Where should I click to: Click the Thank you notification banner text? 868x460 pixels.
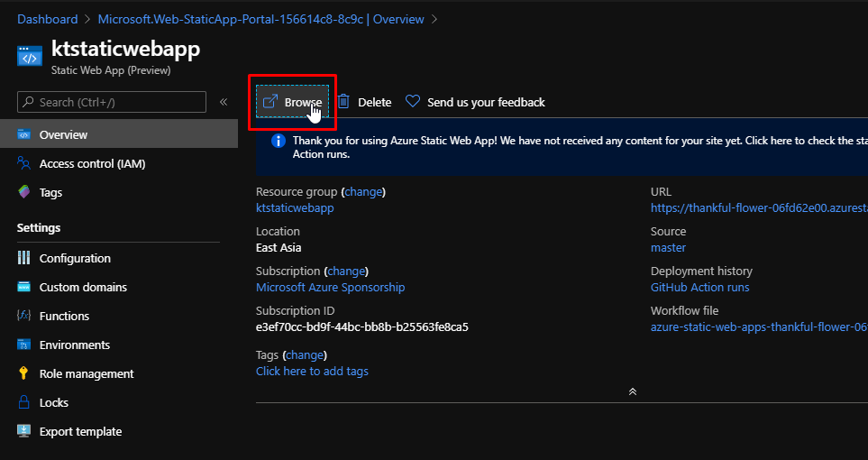pos(580,147)
